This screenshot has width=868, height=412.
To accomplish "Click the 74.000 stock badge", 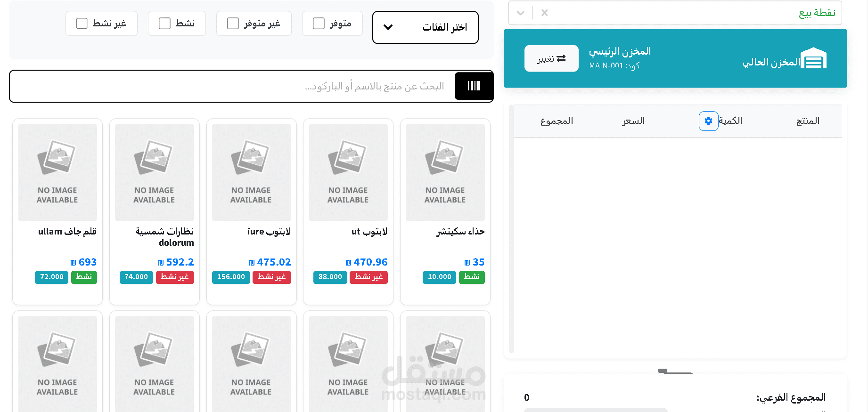I will pyautogui.click(x=136, y=277).
